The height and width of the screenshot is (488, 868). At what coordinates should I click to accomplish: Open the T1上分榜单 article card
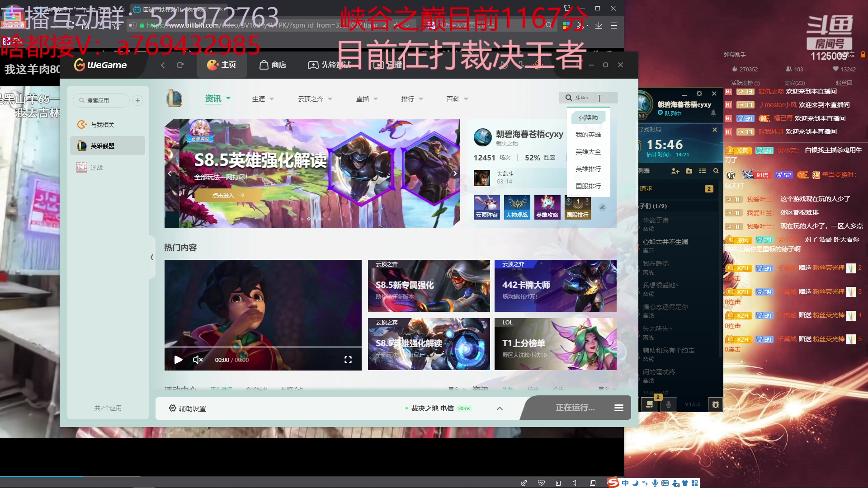[x=555, y=344]
